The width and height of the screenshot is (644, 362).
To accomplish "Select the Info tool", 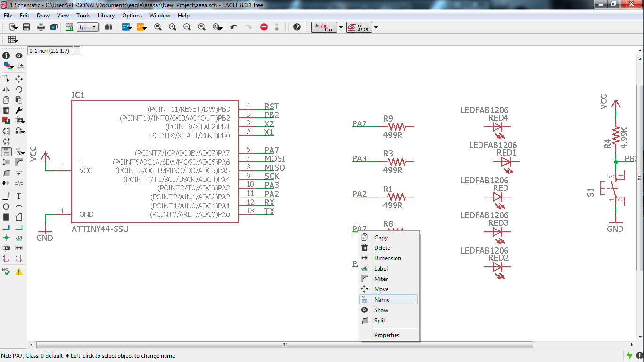I will pyautogui.click(x=6, y=56).
